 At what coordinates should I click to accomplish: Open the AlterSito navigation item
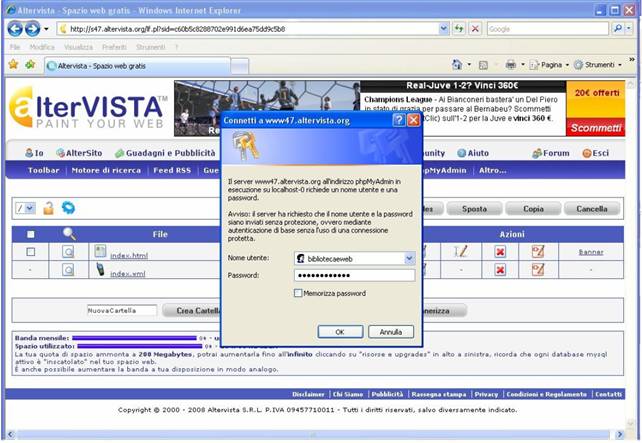[x=79, y=153]
